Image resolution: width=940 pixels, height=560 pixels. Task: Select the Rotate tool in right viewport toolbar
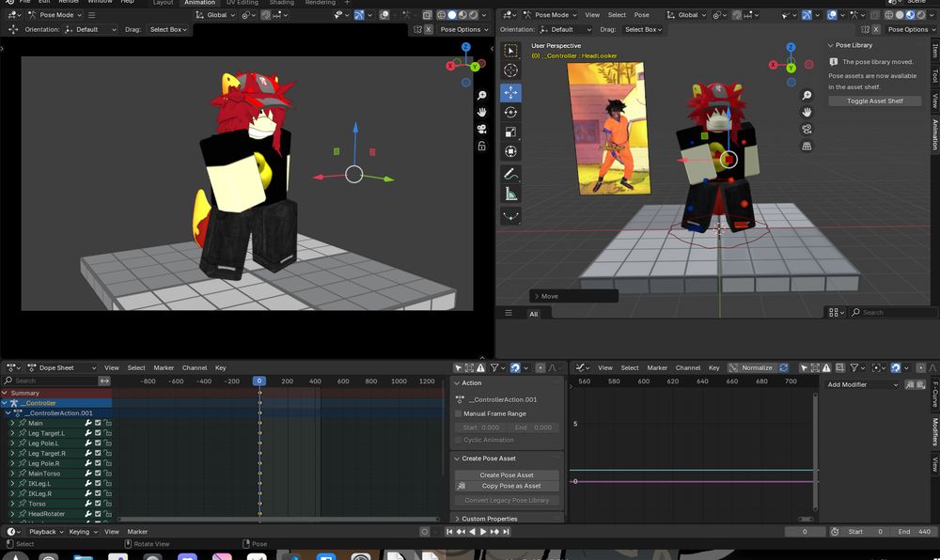point(510,112)
